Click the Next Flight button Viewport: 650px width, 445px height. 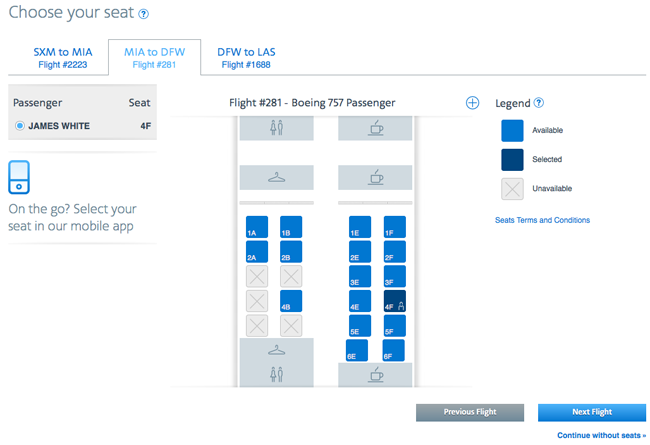[x=591, y=412]
